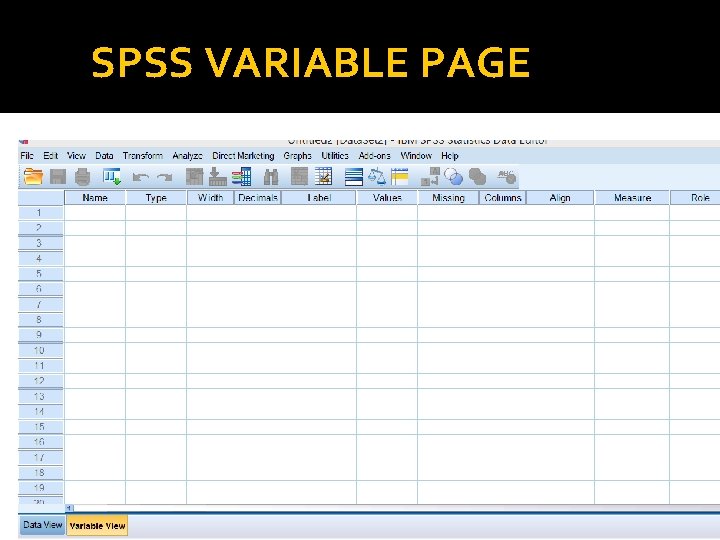Click the Print icon in the toolbar

tap(83, 177)
